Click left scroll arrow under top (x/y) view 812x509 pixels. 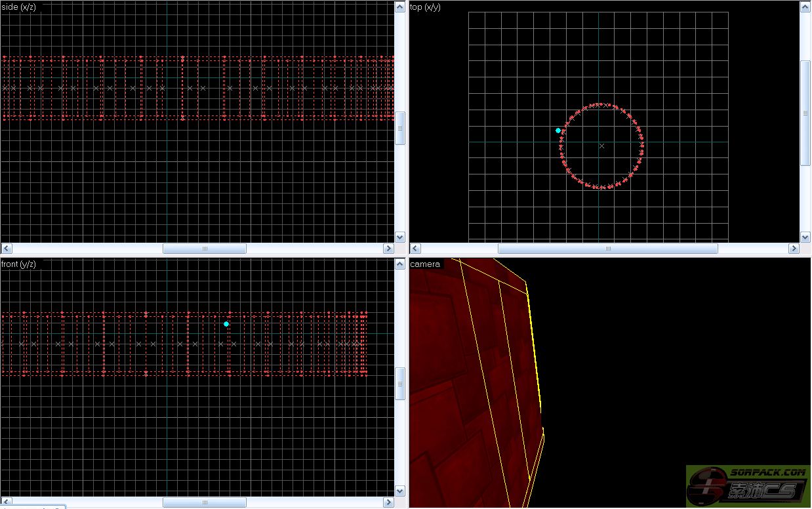[415, 249]
